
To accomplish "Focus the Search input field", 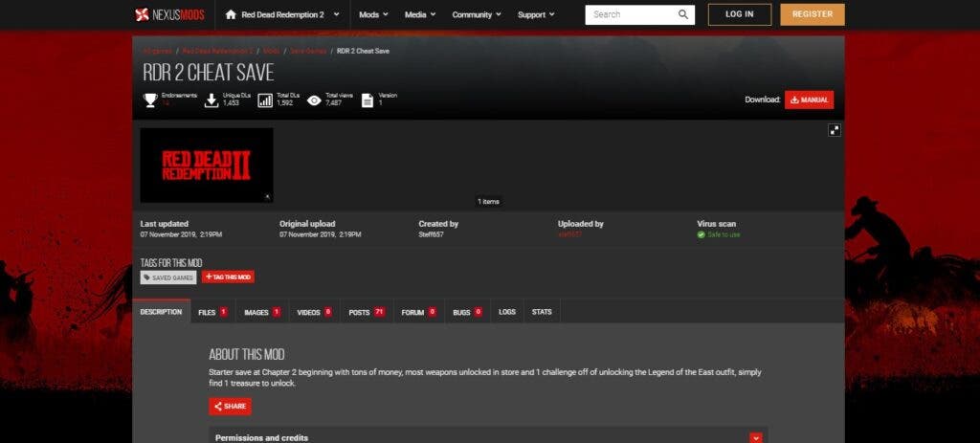I will 632,14.
